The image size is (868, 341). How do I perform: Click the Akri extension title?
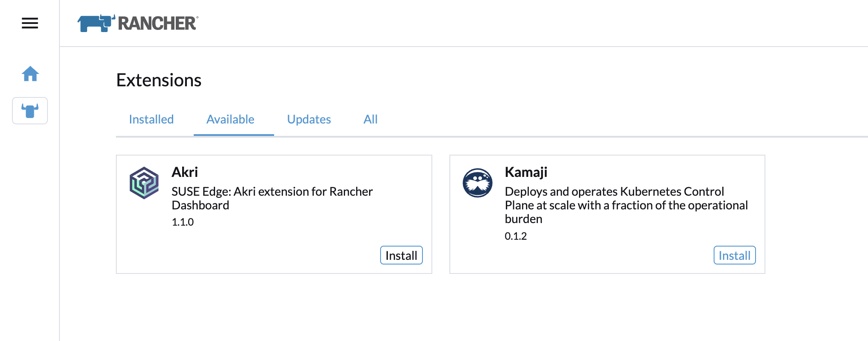coord(185,172)
